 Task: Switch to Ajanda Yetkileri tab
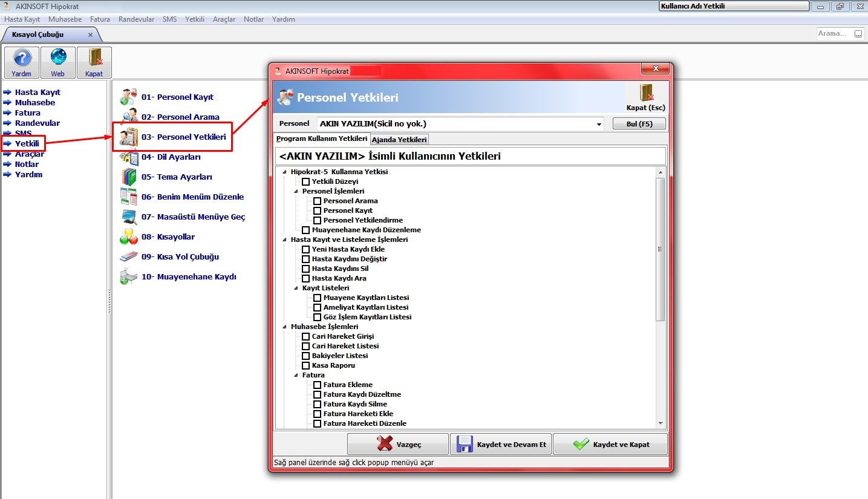pyautogui.click(x=399, y=139)
